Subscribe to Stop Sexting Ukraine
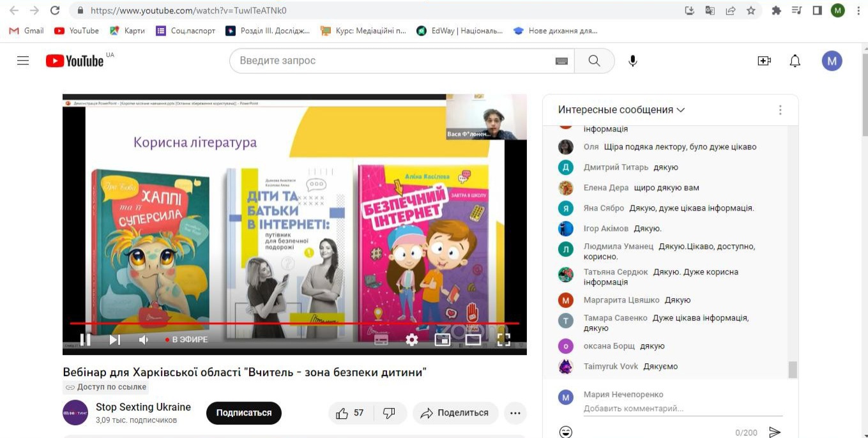 [243, 413]
